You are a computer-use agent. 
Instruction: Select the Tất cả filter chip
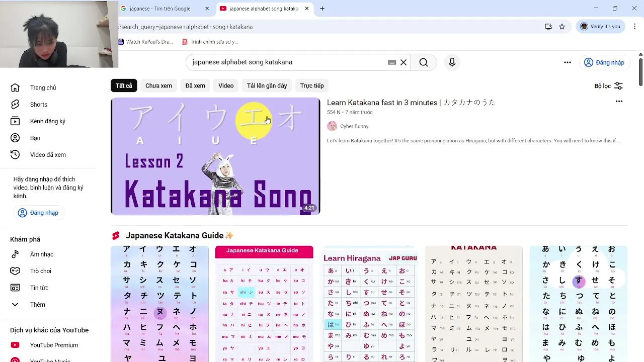124,85
